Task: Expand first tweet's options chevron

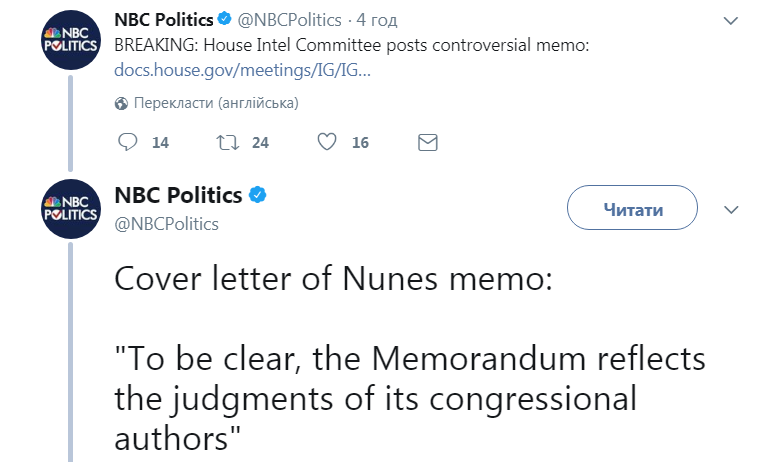Action: [731, 20]
